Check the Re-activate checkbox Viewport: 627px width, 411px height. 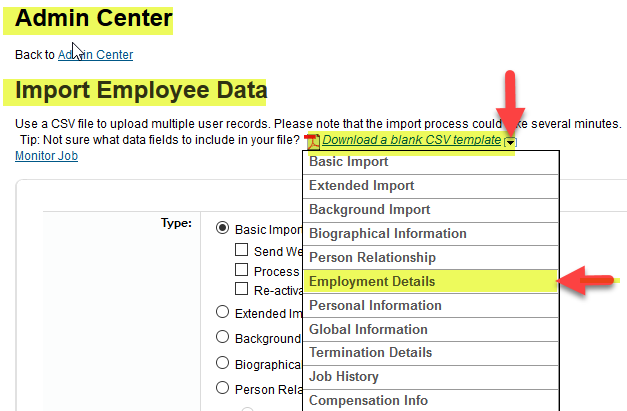coord(241,289)
